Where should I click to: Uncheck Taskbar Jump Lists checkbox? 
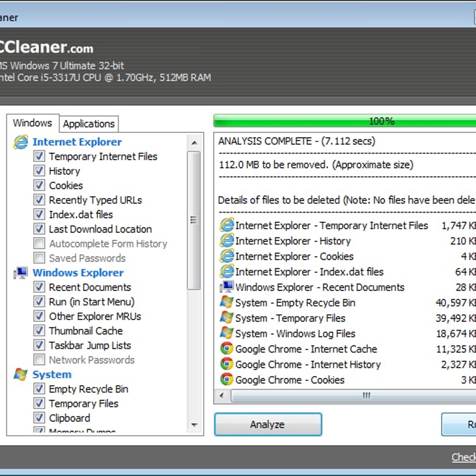coord(39,345)
